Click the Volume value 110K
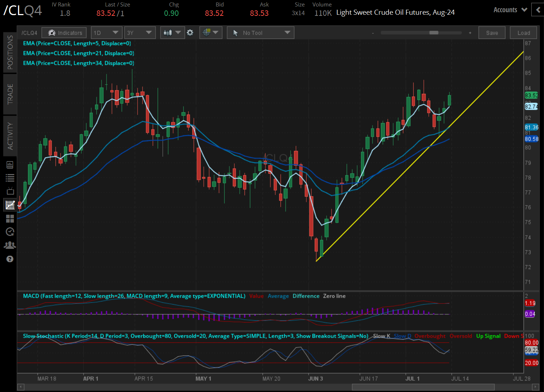 click(323, 13)
